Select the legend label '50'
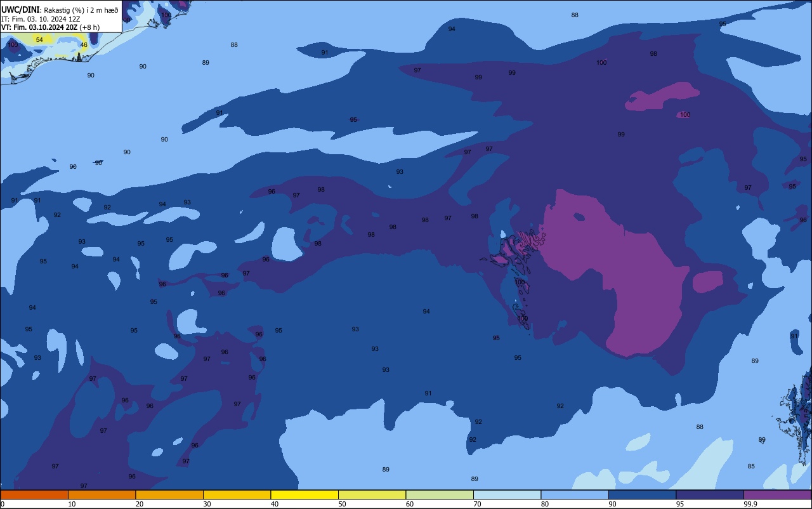812x509 pixels. [342, 504]
